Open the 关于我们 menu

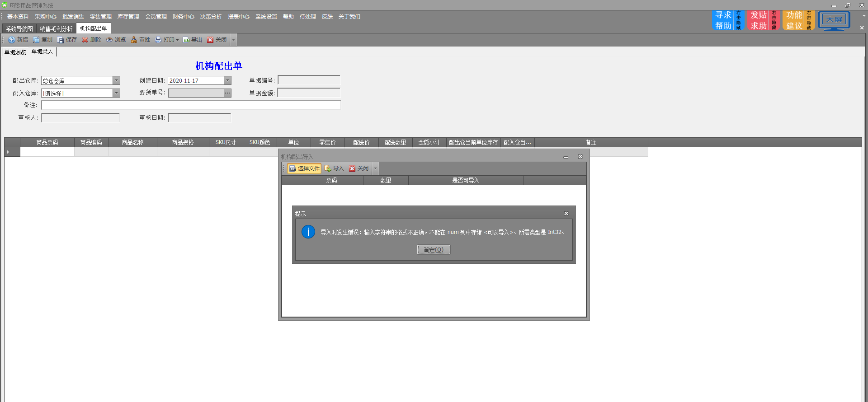coord(349,17)
